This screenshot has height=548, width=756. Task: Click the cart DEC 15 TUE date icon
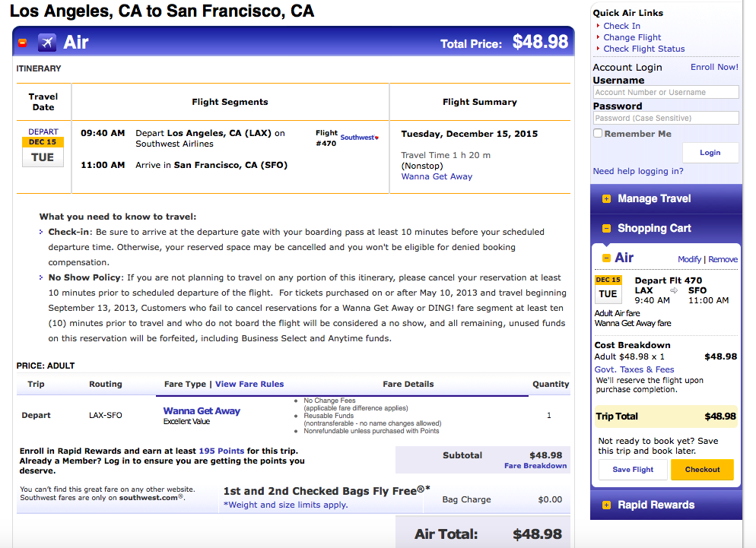pyautogui.click(x=608, y=288)
